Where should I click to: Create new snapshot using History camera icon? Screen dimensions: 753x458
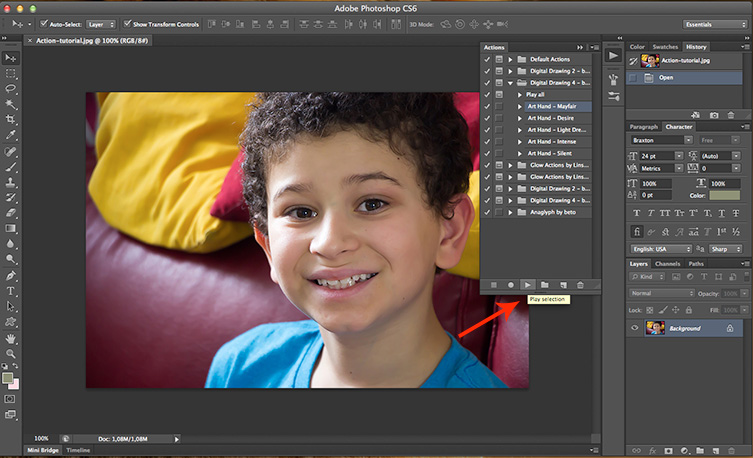714,115
